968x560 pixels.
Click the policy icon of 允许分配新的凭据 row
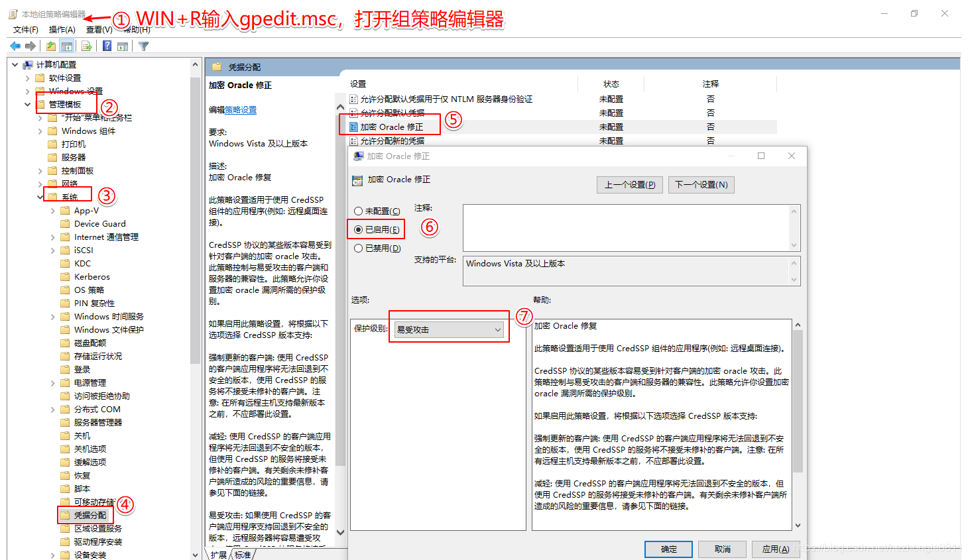coord(354,140)
